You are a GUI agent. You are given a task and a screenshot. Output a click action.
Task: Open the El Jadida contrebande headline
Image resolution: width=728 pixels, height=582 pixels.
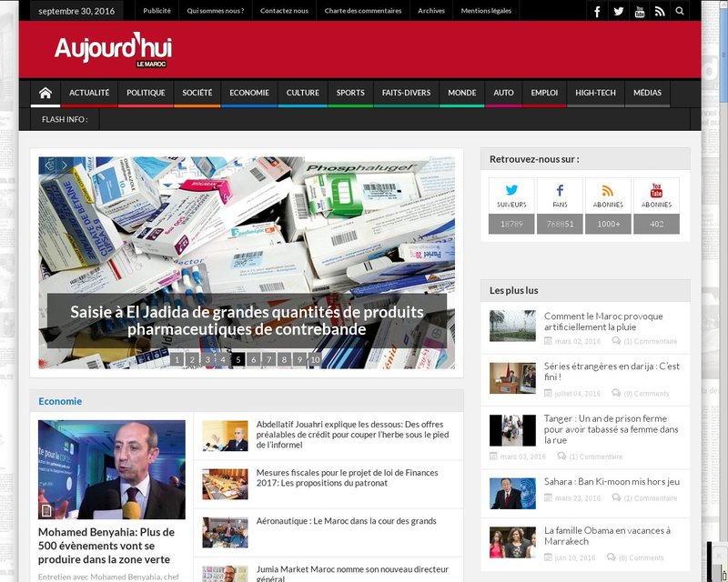coord(247,320)
